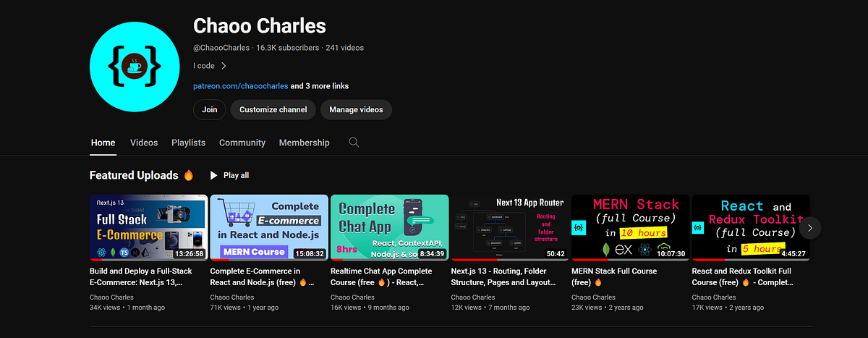Screen dimensions: 868x338
Task: Click 'Chaoo Charles' under the 34K views video
Action: click(x=111, y=297)
